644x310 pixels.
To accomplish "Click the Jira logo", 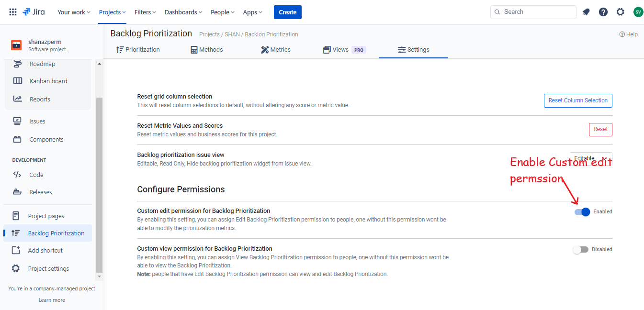I will coord(34,12).
